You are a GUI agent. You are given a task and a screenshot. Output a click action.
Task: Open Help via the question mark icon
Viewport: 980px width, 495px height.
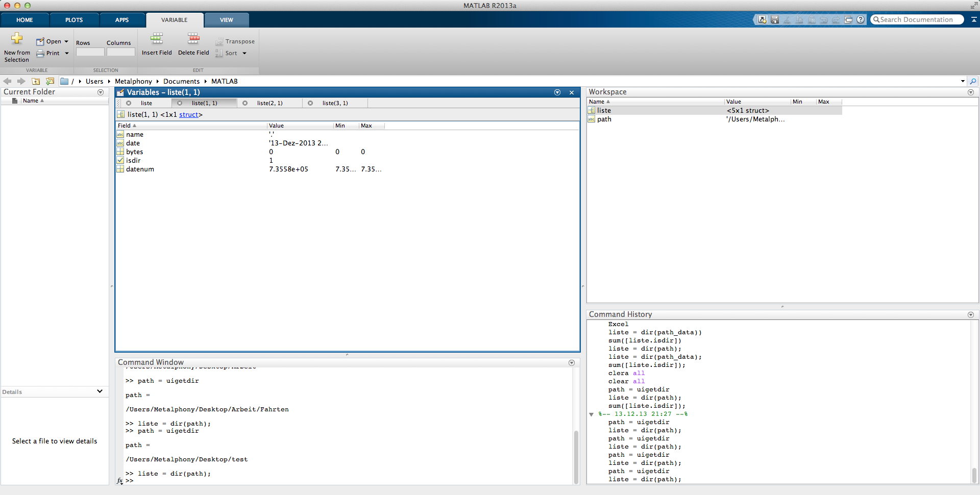(861, 20)
